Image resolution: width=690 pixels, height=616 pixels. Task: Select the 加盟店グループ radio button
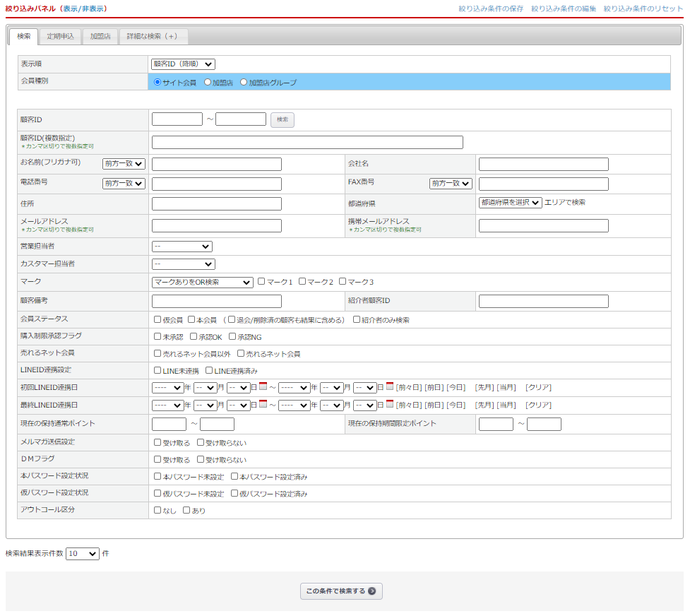244,82
